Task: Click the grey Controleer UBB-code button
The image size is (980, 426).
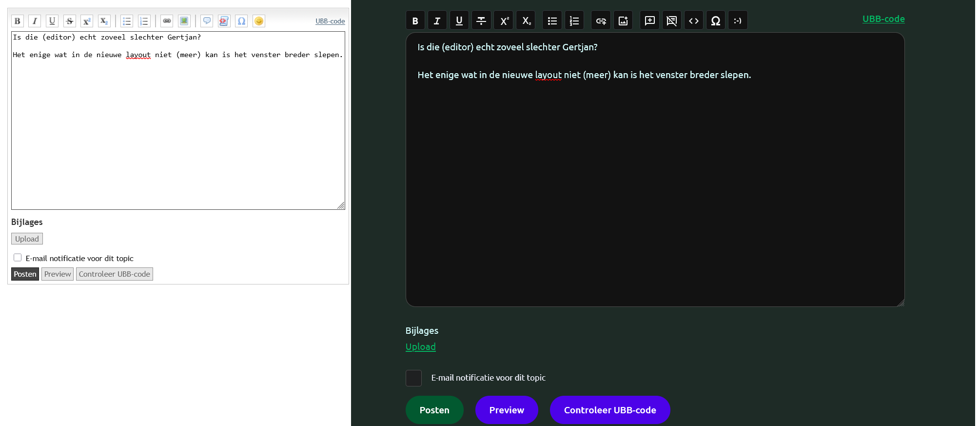Action: [115, 274]
